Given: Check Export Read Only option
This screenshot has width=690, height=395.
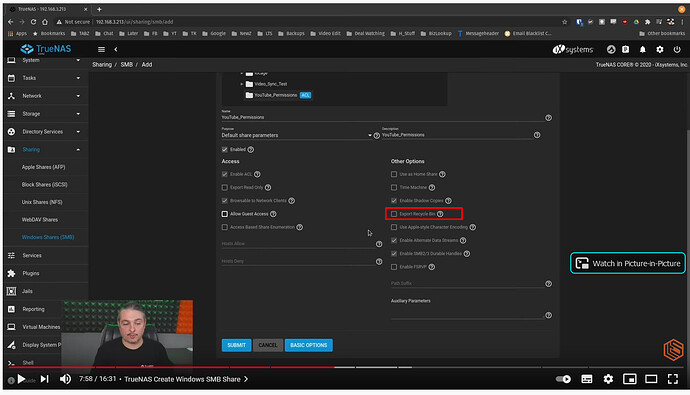Looking at the screenshot, I should (225, 187).
